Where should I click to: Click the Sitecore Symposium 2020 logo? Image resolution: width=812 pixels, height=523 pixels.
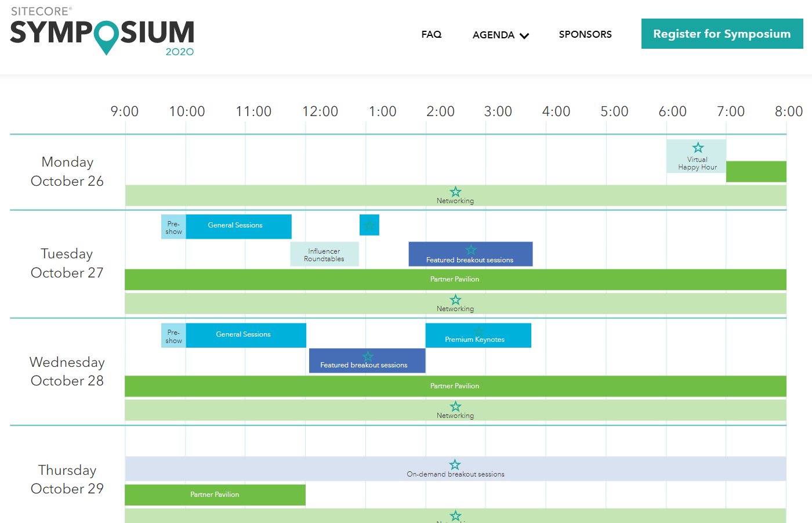[102, 32]
